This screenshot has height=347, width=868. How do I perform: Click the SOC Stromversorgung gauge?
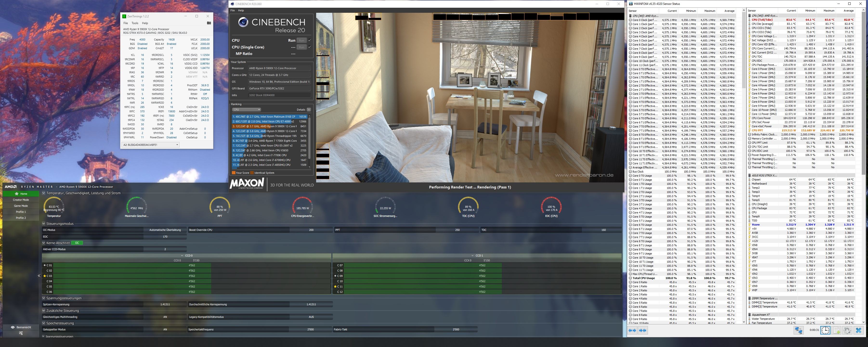pyautogui.click(x=385, y=207)
